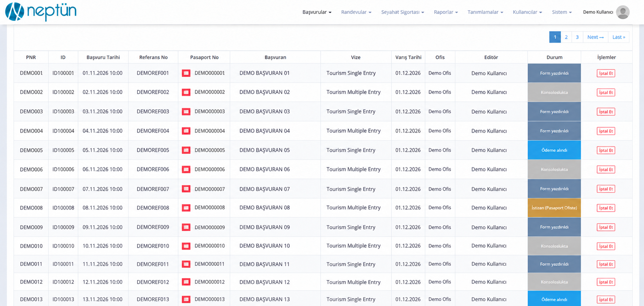Image resolution: width=644 pixels, height=306 pixels.
Task: Click the red passport icon for DEMO000004
Action: (186, 131)
